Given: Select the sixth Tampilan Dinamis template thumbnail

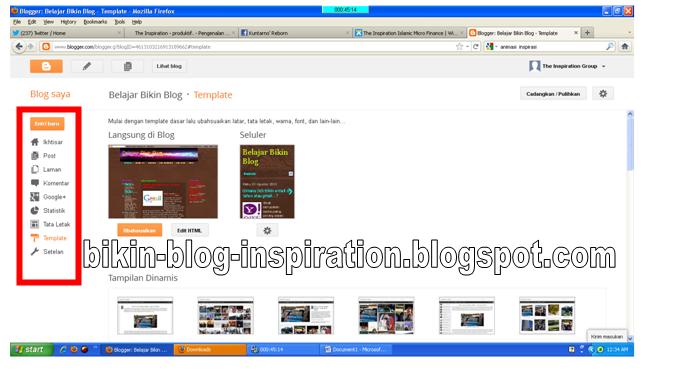Looking at the screenshot, I should point(547,316).
